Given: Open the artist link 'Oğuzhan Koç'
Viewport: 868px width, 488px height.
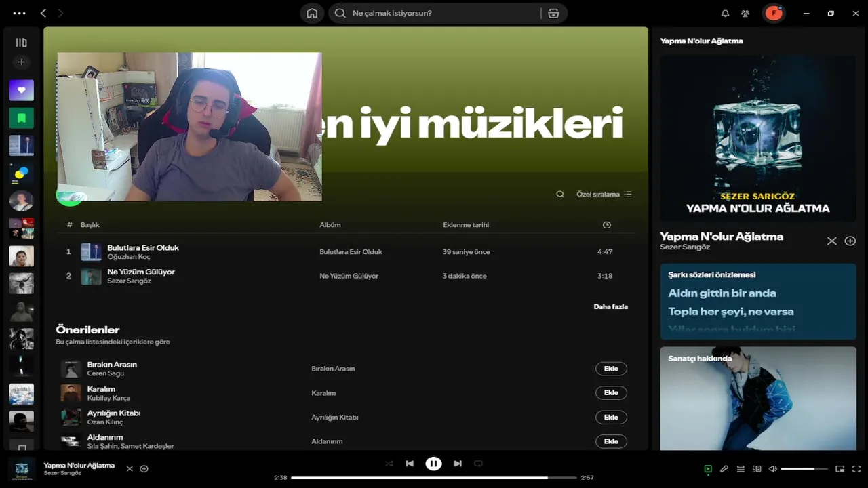Looking at the screenshot, I should click(129, 257).
